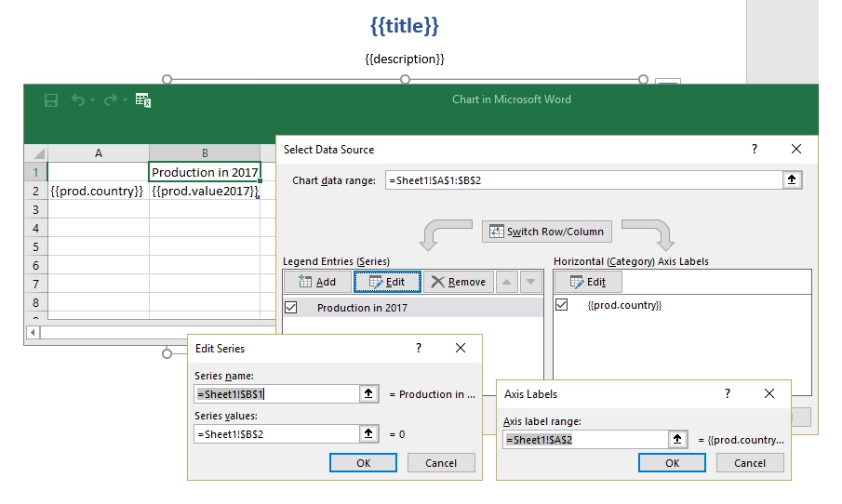Click top-right chart resize handle
The height and width of the screenshot is (504, 842).
[x=643, y=79]
